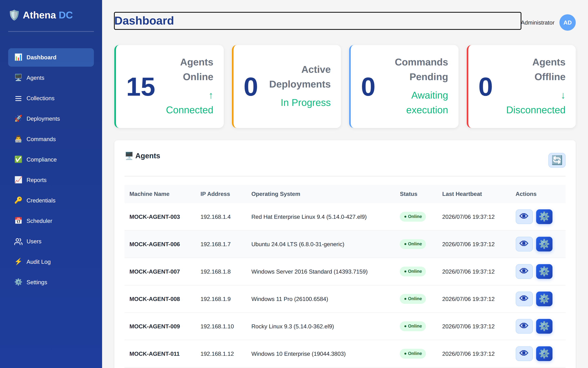
Task: Click the Dashboard bar-chart icon in sidebar
Action: pos(18,57)
